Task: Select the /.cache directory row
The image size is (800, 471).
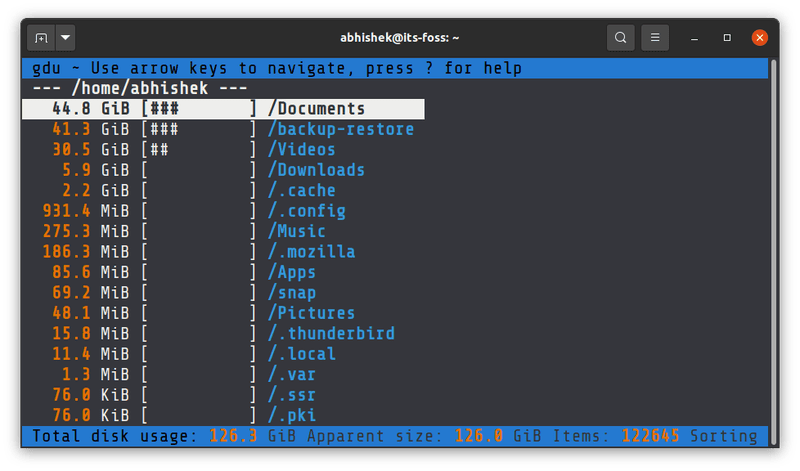Action: (x=304, y=190)
